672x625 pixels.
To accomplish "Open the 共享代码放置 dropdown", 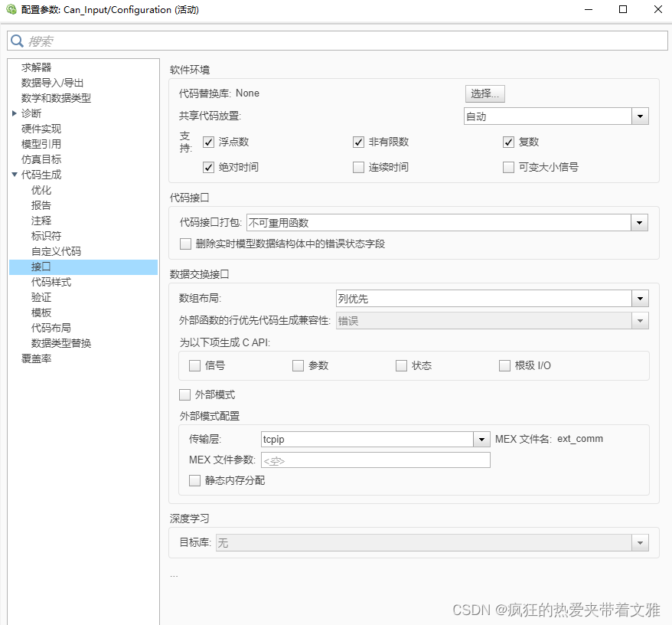I will (x=641, y=115).
